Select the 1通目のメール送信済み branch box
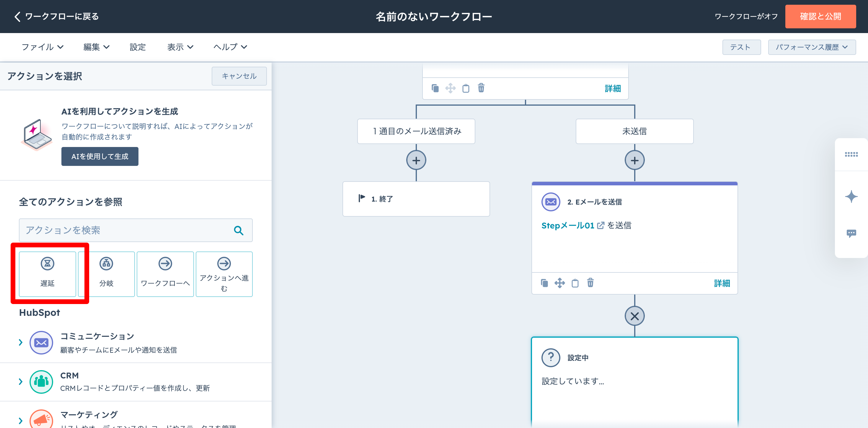 point(416,131)
